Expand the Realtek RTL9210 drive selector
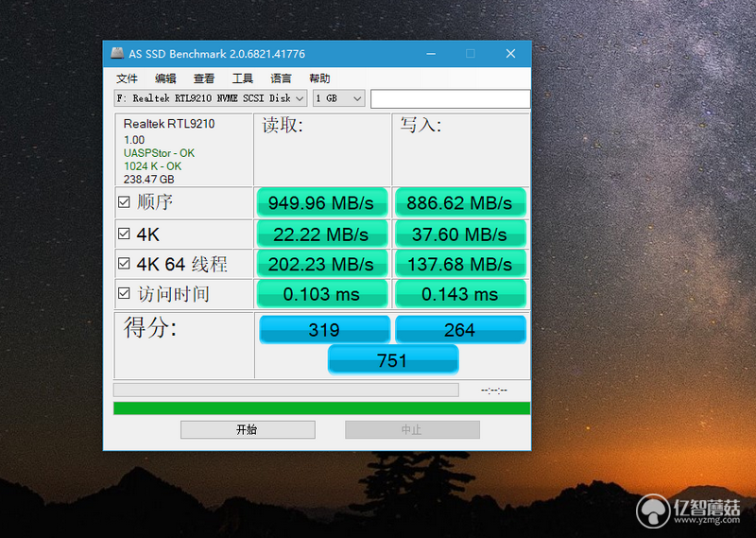Image resolution: width=756 pixels, height=538 pixels. [211, 98]
